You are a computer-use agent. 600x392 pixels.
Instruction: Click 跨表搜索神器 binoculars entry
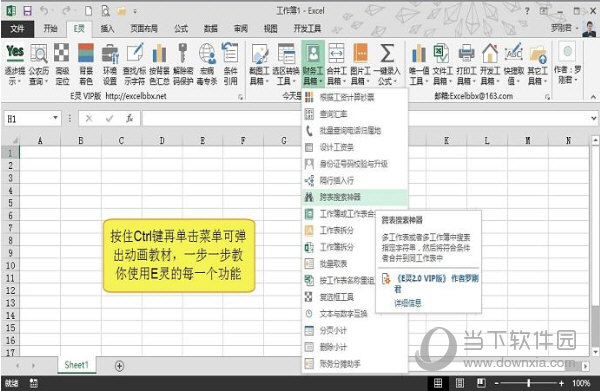click(x=355, y=197)
